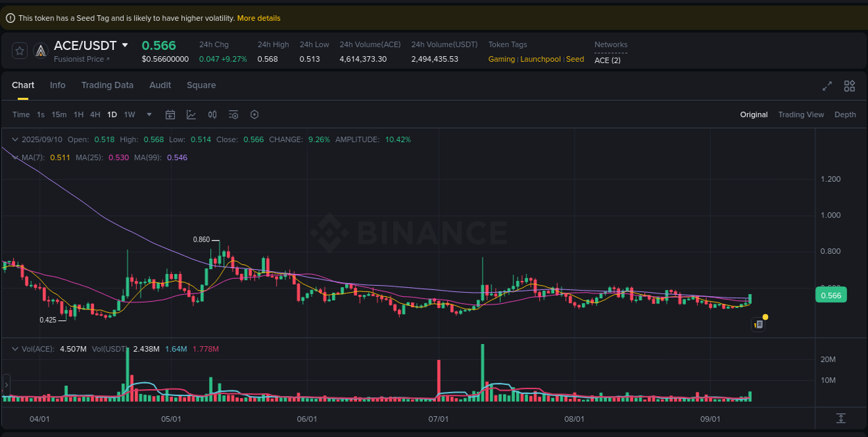Click the candlestick settings icon
This screenshot has height=437, width=868.
[x=212, y=114]
